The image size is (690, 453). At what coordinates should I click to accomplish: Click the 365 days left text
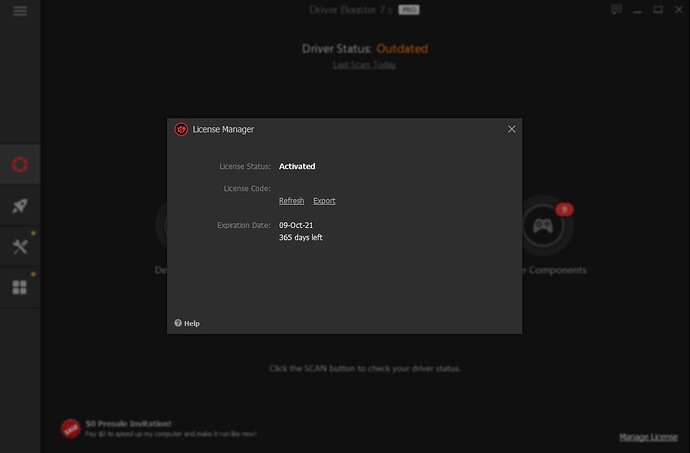(x=301, y=237)
